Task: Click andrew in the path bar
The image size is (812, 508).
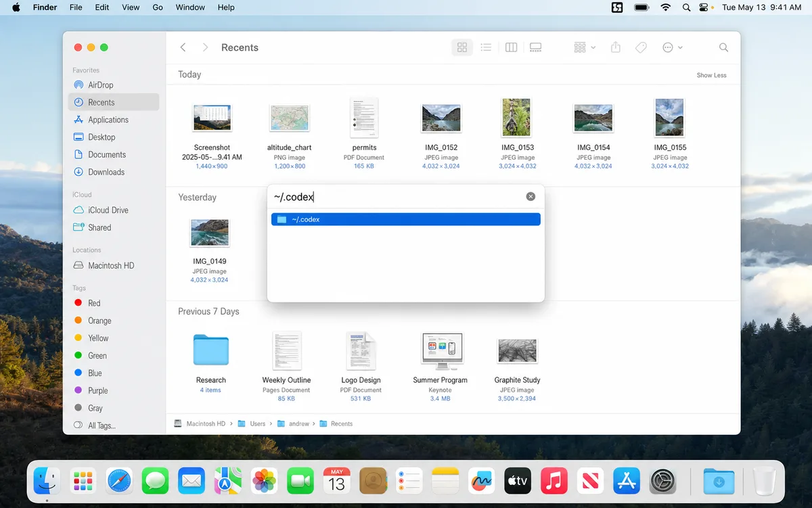Action: click(293, 423)
